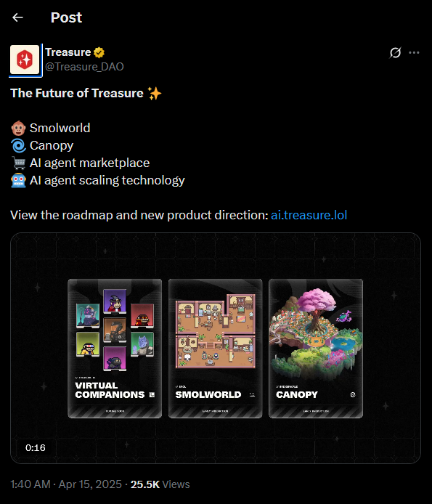Select the Smolworld card in video
Viewport: 432px width, 504px height.
click(x=216, y=349)
